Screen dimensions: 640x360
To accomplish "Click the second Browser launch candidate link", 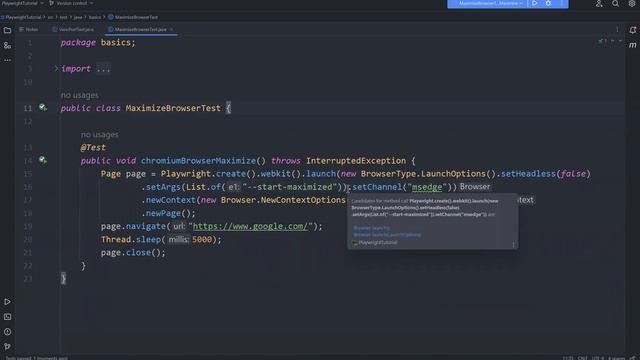I will coord(387,235).
